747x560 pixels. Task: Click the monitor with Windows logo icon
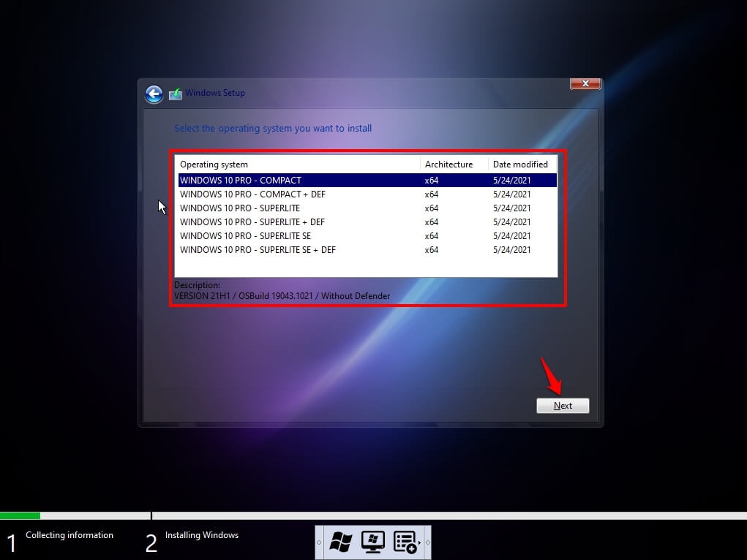pos(373,542)
